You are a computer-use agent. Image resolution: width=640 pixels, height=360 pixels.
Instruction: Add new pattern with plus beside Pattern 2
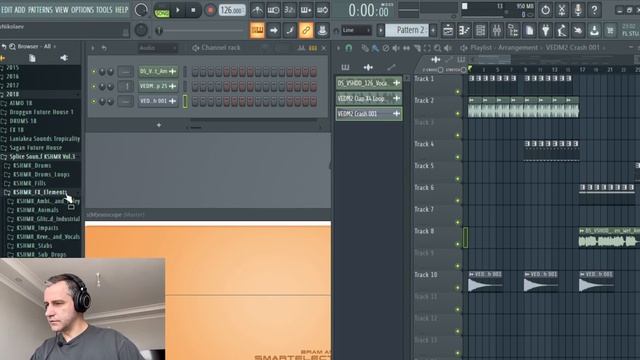point(433,30)
